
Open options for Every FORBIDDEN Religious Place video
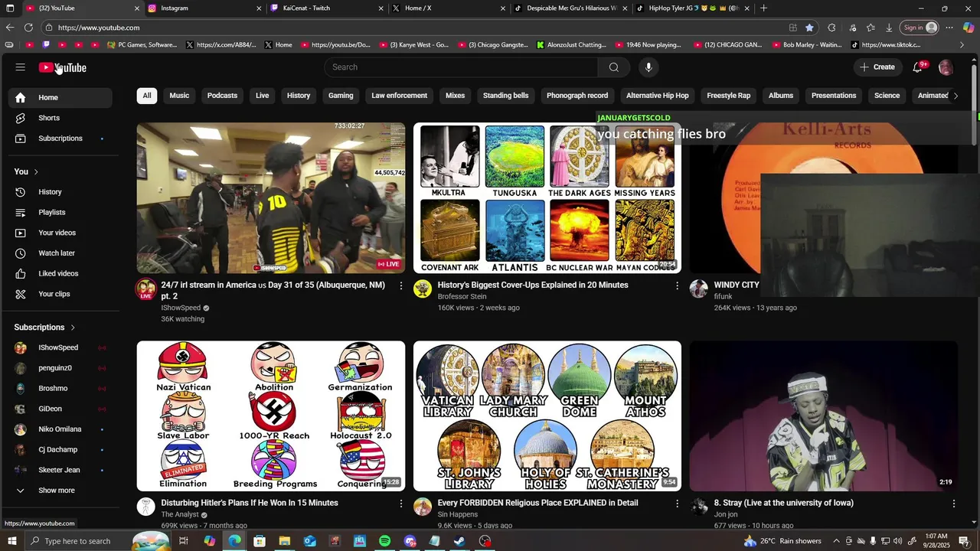pos(677,504)
